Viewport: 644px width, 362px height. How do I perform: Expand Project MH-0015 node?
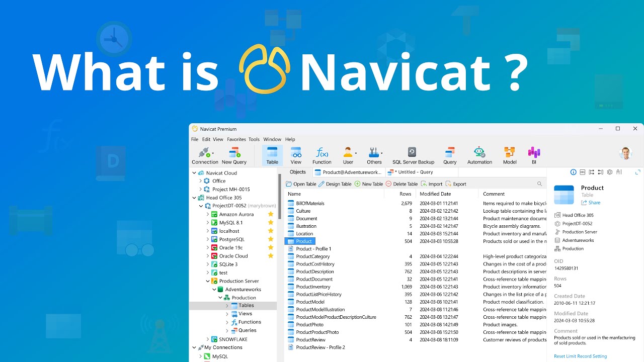point(201,190)
